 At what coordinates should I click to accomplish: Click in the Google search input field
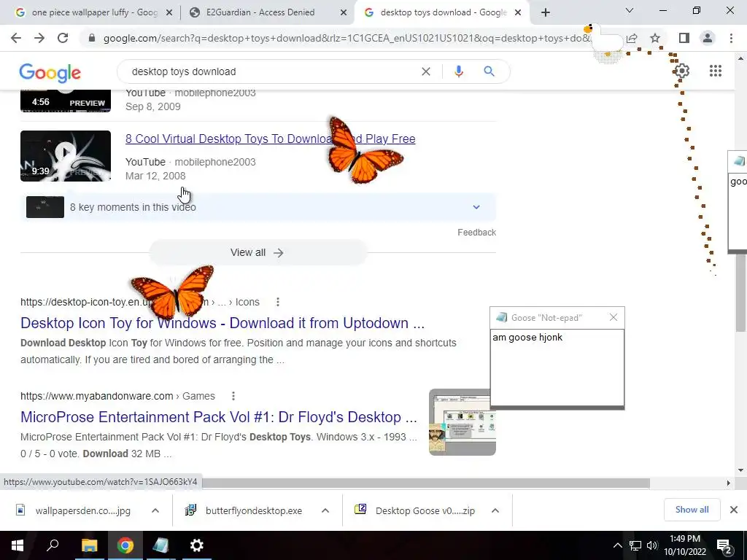[271, 71]
